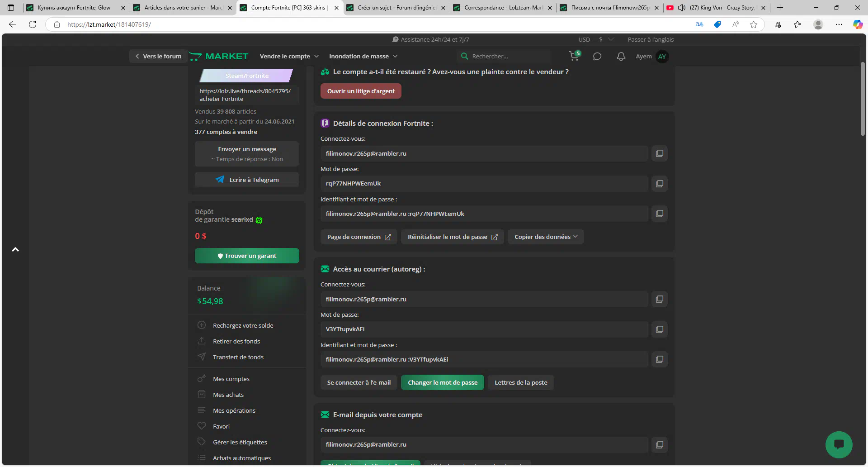
Task: Copy the Fortnite login email
Action: pyautogui.click(x=660, y=153)
